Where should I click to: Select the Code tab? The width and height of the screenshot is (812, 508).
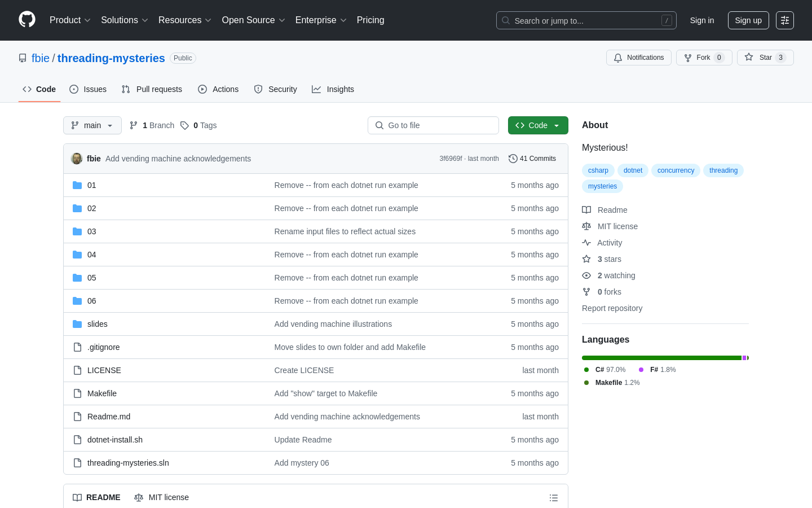[x=39, y=89]
